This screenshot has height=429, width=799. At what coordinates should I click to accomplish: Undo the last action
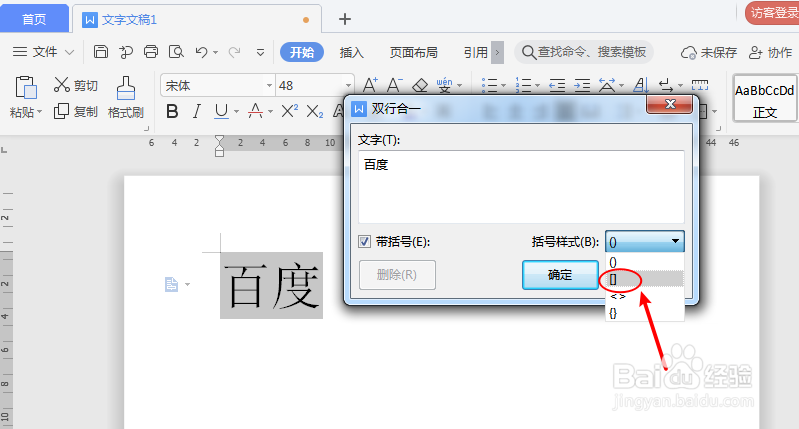202,52
